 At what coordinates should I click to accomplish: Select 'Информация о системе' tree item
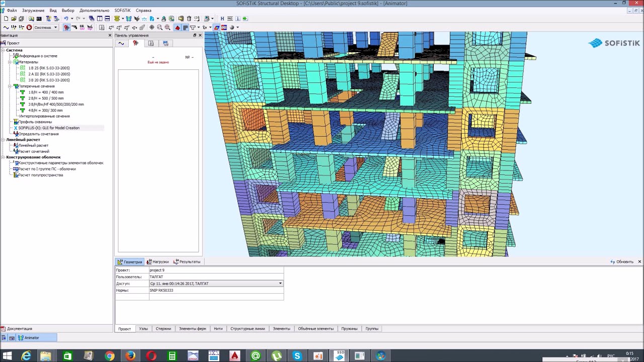point(38,56)
